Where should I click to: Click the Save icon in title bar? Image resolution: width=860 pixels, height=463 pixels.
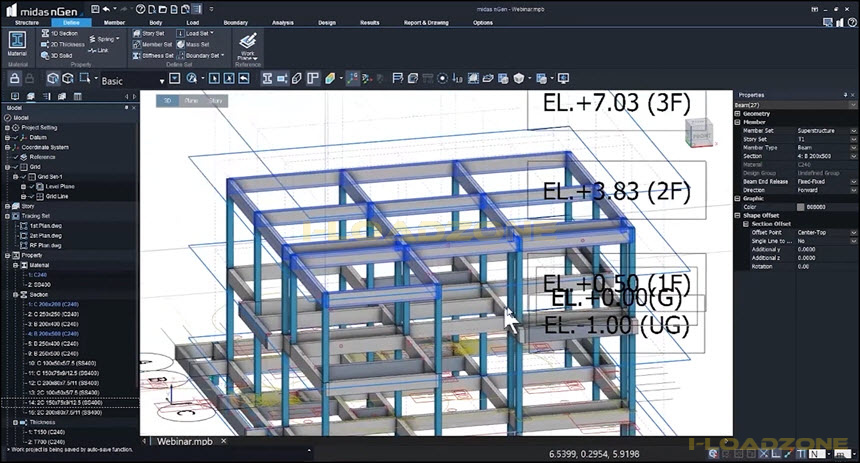coord(95,9)
